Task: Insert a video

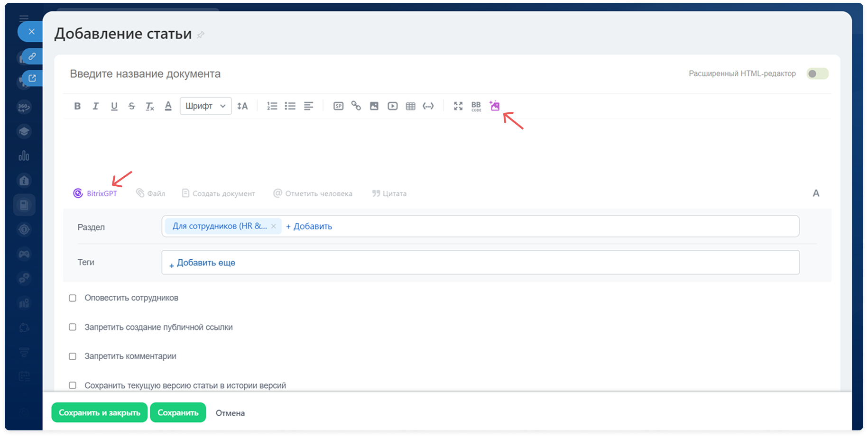Action: [392, 106]
